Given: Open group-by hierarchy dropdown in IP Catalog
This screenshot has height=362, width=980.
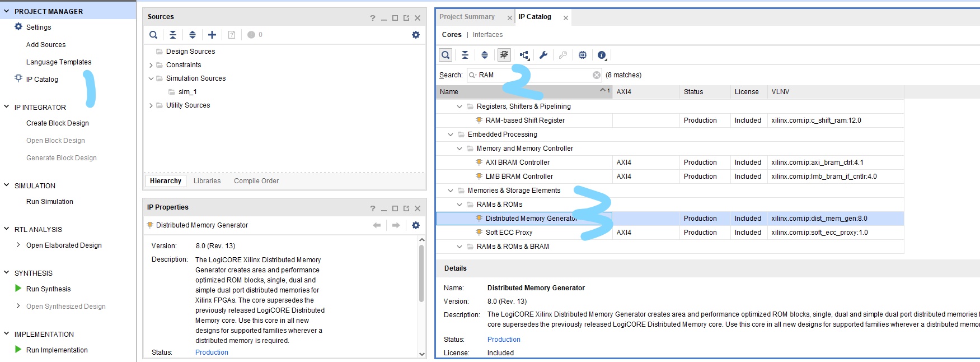Looking at the screenshot, I should pos(524,55).
